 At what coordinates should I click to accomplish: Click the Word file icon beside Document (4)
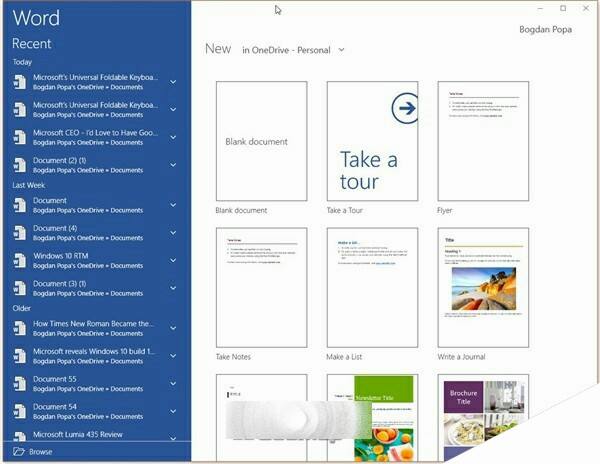20,233
